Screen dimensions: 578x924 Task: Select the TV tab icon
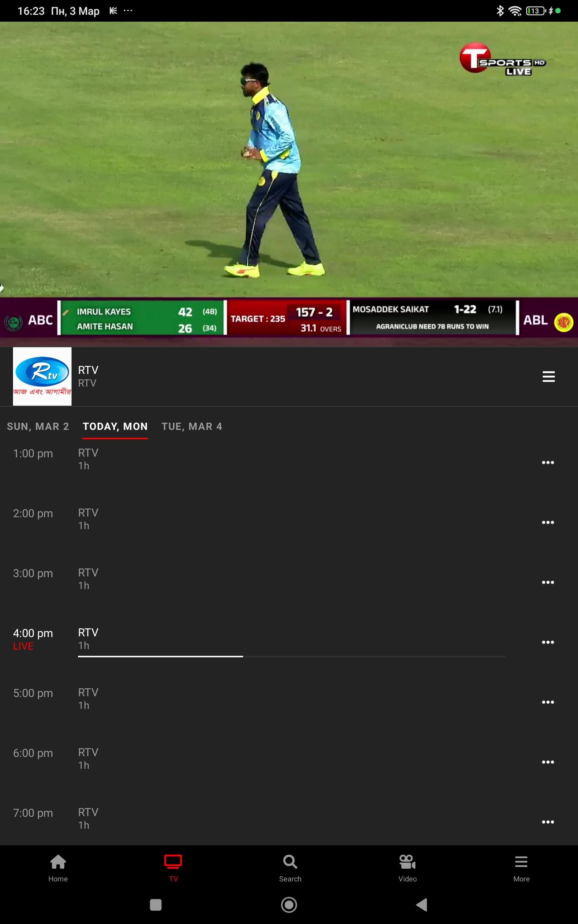(173, 862)
